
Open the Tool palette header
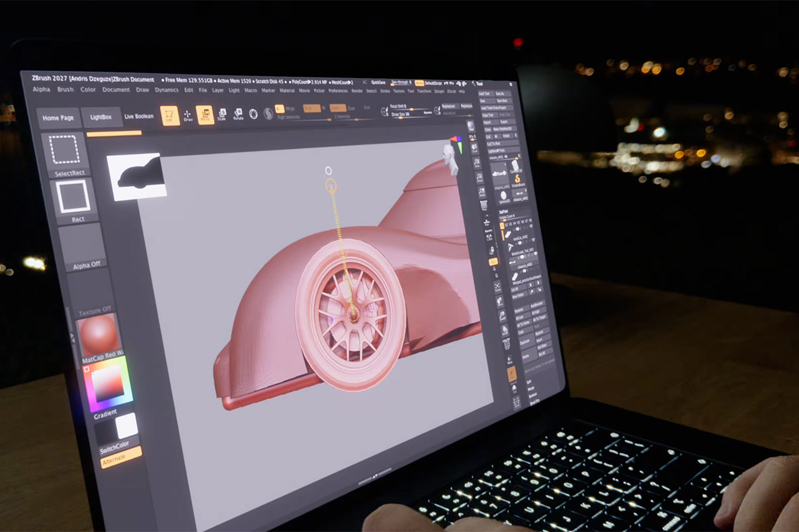[480, 83]
